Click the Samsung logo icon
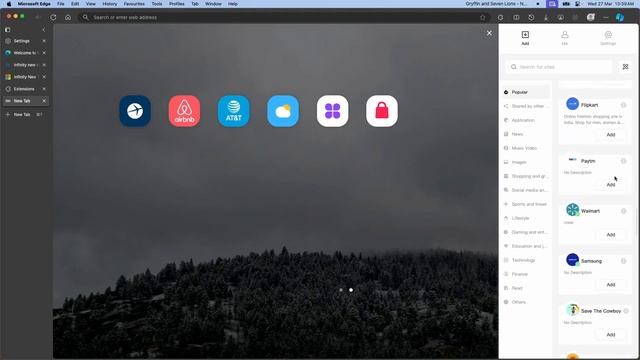640x360 pixels. (572, 260)
